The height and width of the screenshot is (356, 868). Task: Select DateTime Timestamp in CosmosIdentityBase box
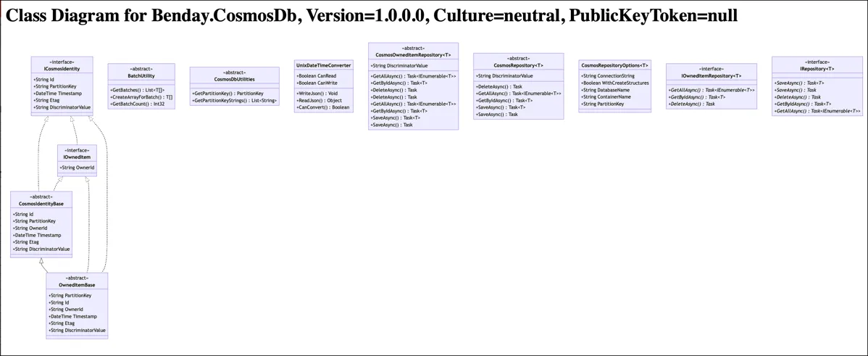pyautogui.click(x=37, y=236)
